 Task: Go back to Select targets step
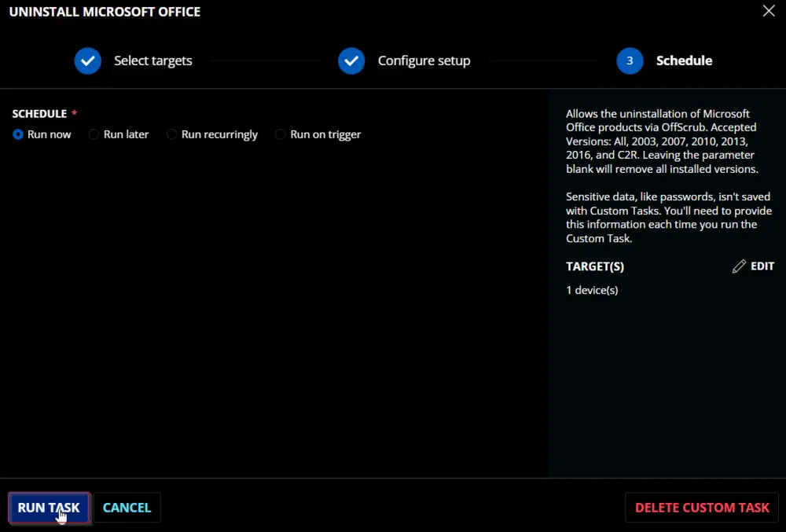click(x=153, y=61)
